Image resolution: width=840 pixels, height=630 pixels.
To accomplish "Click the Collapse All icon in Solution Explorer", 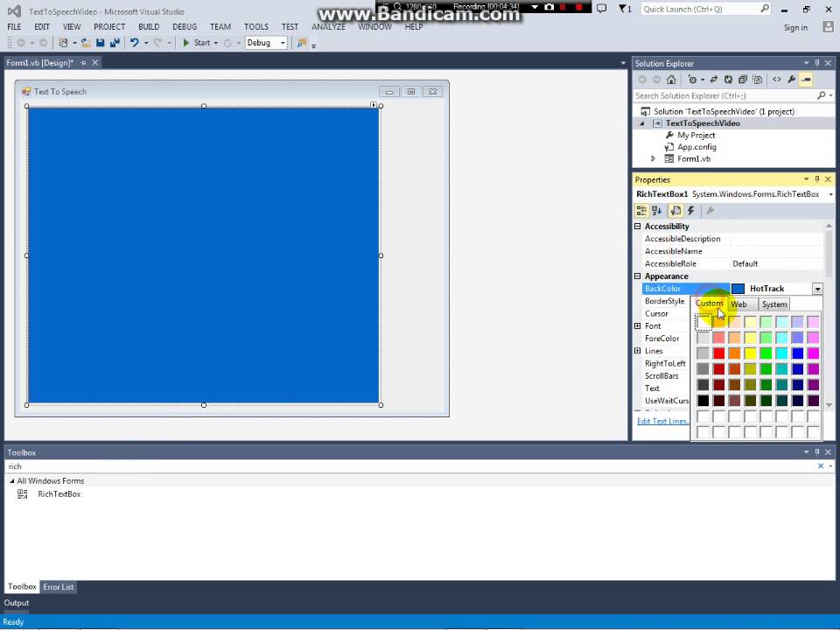I will 743,80.
